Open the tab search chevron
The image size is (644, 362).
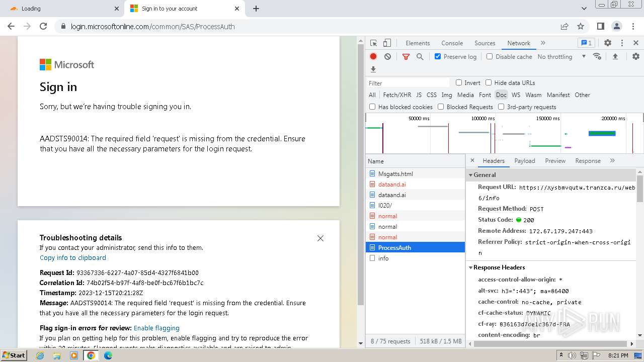coord(584,9)
